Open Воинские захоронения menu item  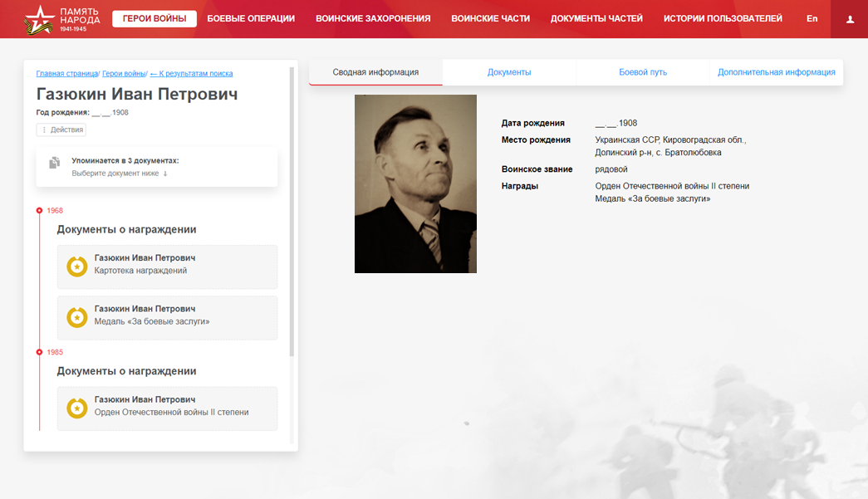[373, 19]
